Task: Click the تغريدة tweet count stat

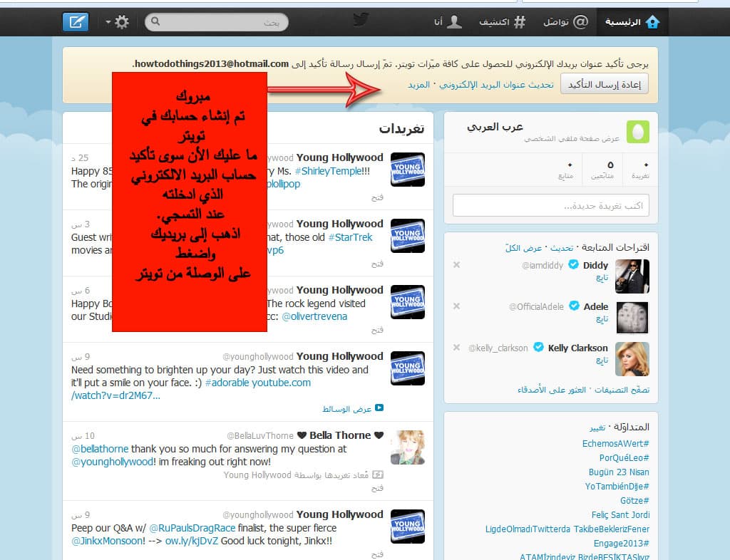Action: click(641, 170)
